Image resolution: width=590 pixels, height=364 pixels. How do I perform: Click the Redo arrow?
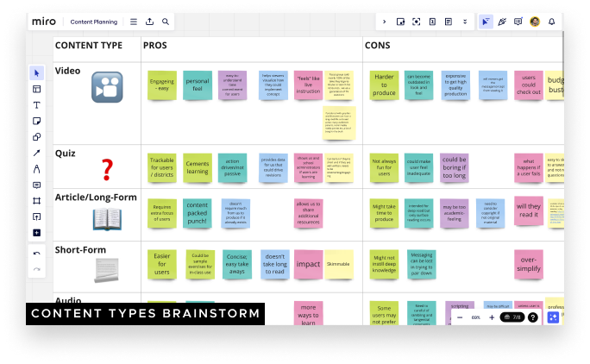click(x=36, y=269)
